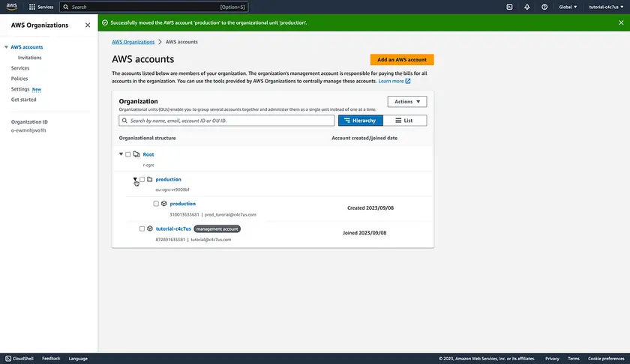Click Language in the footer
Viewport: 630px width, 364px height.
tap(78, 358)
